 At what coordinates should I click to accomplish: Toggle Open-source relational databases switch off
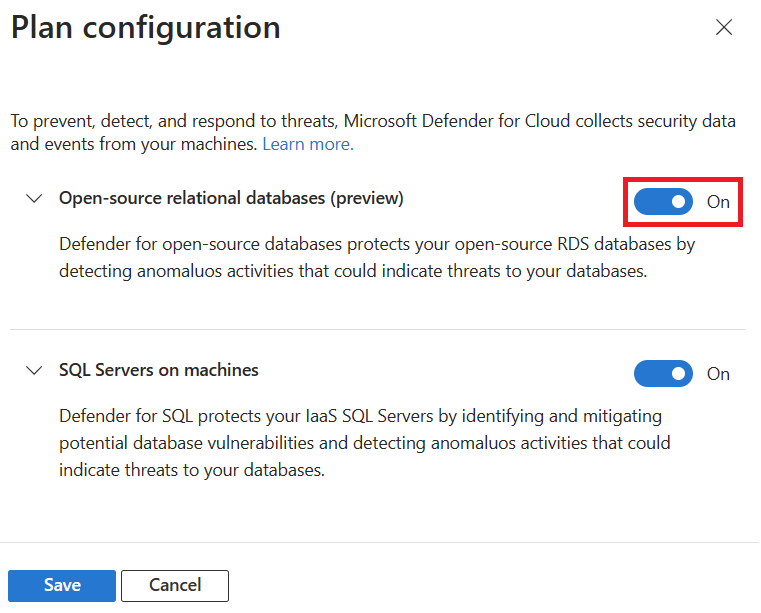[663, 201]
